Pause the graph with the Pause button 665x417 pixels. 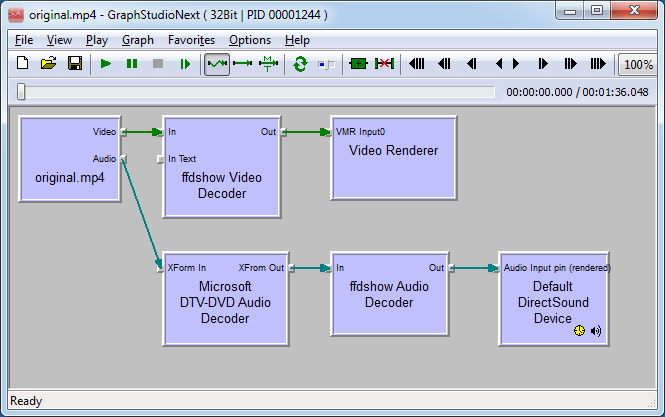tap(132, 64)
